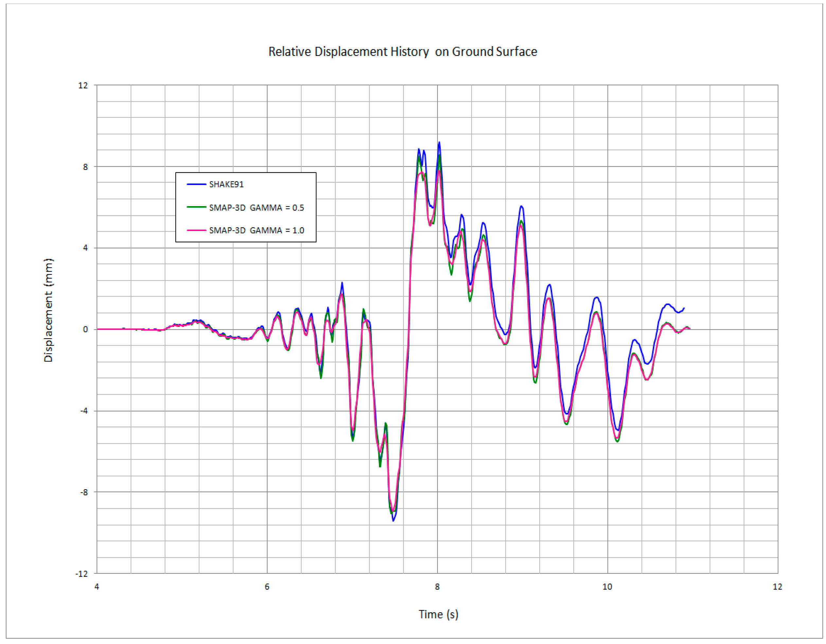This screenshot has height=644, width=826.
Task: Click the pink GAMMA 1.0 legend line sample
Action: coord(196,230)
